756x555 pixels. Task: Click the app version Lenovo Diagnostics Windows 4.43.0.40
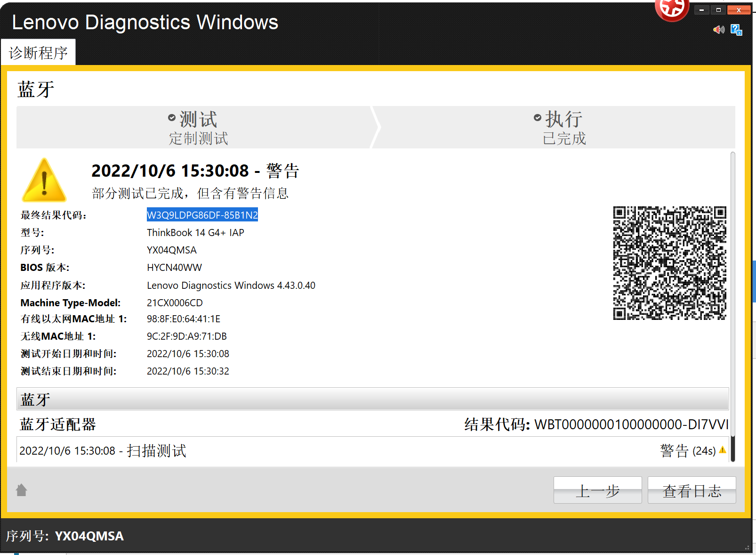tap(231, 285)
